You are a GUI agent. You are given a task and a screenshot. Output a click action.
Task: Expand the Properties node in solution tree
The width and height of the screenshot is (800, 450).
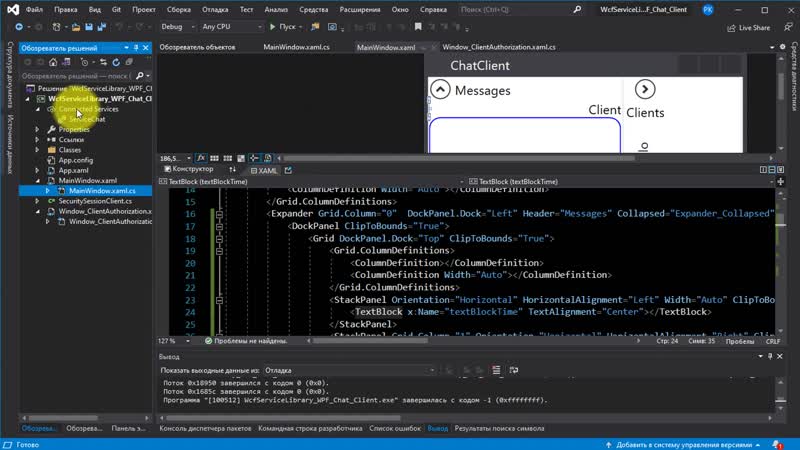pos(37,130)
